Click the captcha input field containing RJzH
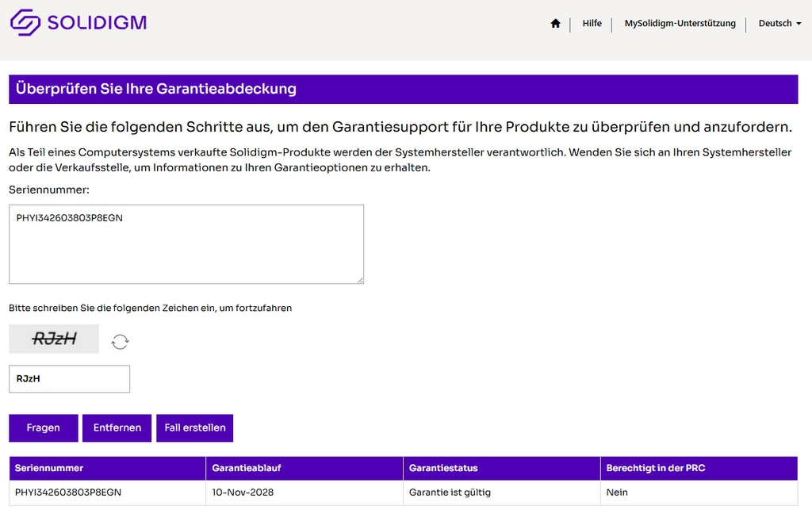Screen dimensions: 812x510 [x=70, y=379]
